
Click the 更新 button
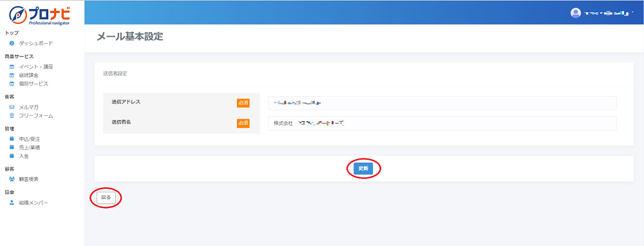point(363,168)
